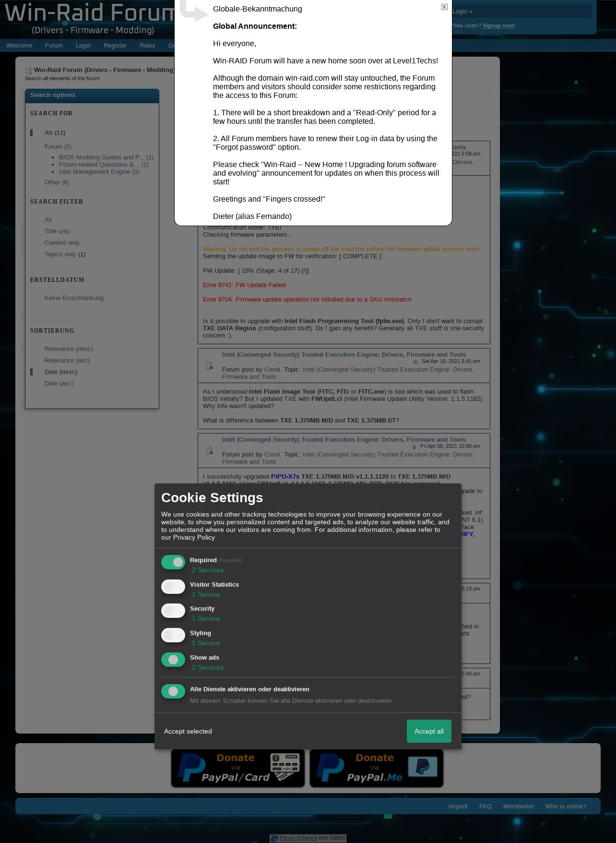Screen dimensions: 616x843
Task: Open Who is online? footer link
Action: click(x=566, y=806)
